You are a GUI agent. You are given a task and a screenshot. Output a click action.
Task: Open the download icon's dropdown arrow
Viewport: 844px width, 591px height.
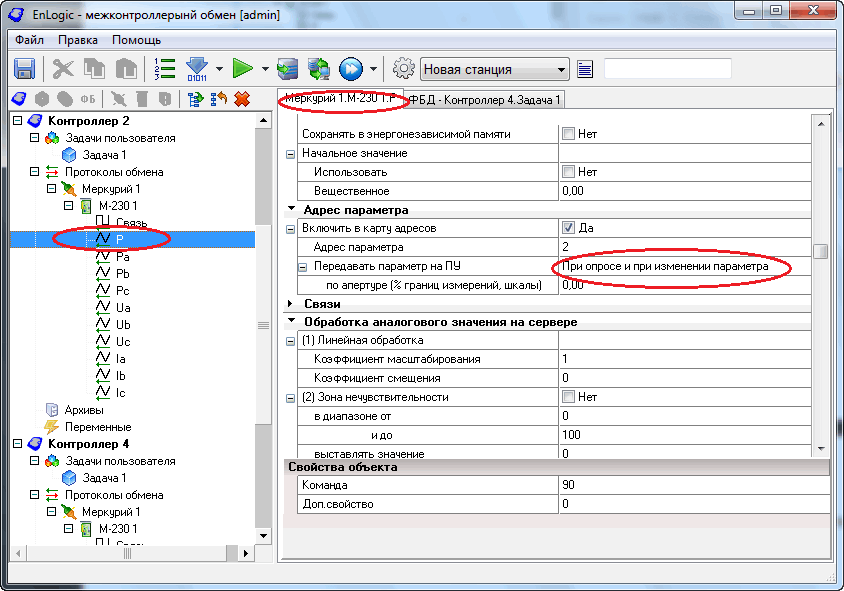(219, 69)
